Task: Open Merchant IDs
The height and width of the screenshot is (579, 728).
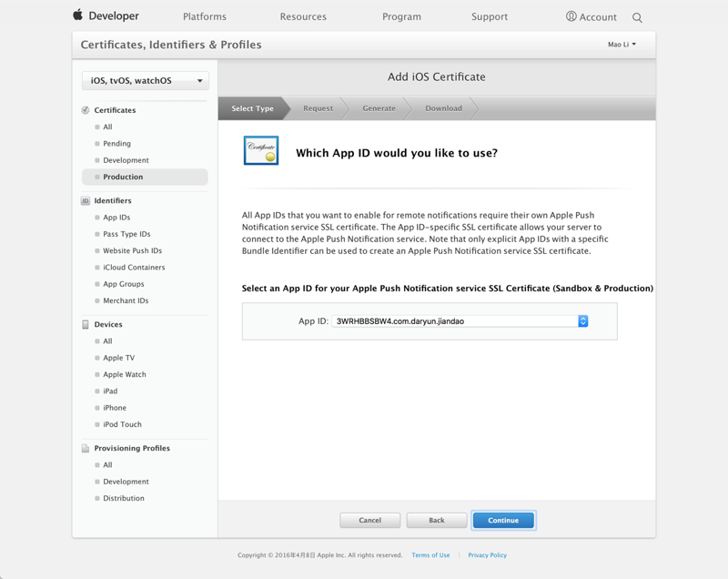Action: pos(126,300)
